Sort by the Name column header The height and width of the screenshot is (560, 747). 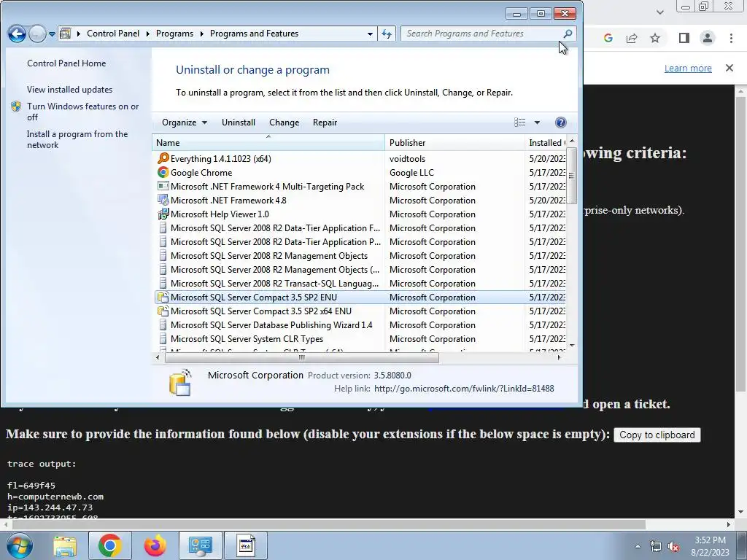(x=268, y=142)
